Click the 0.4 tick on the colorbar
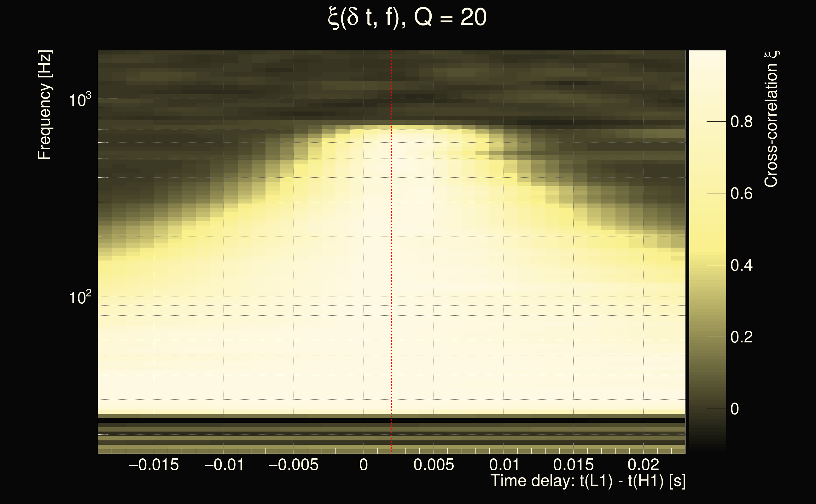Screen dimensions: 816x504 coord(741,266)
